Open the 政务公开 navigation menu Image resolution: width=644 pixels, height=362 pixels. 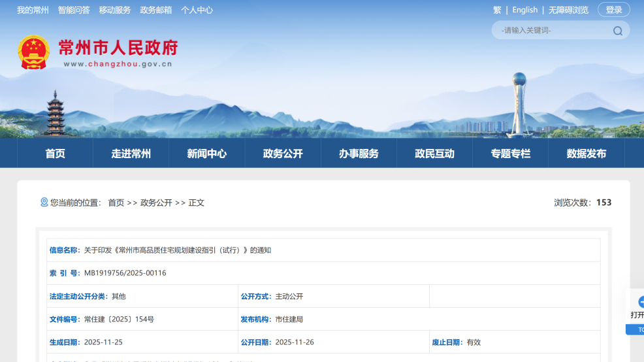(283, 154)
